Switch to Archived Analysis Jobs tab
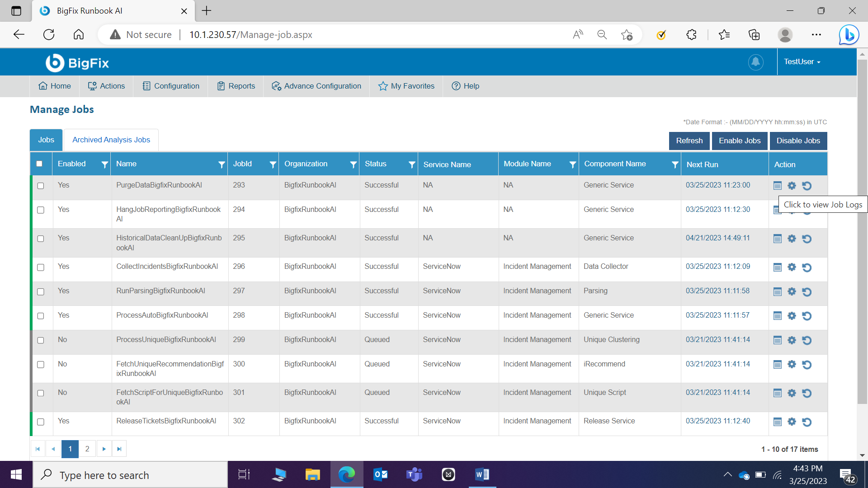The image size is (868, 488). coord(111,140)
